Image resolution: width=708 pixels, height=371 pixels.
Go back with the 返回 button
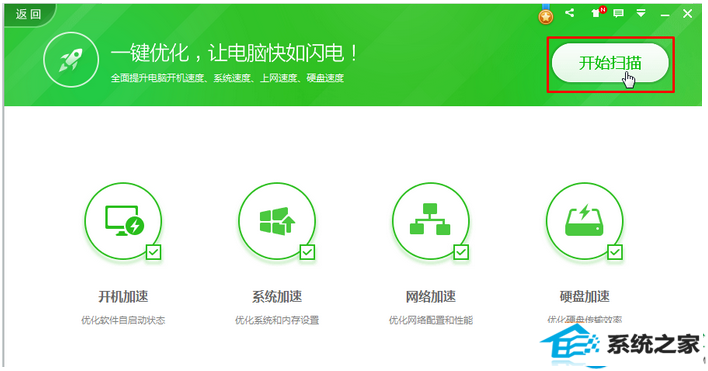[28, 14]
